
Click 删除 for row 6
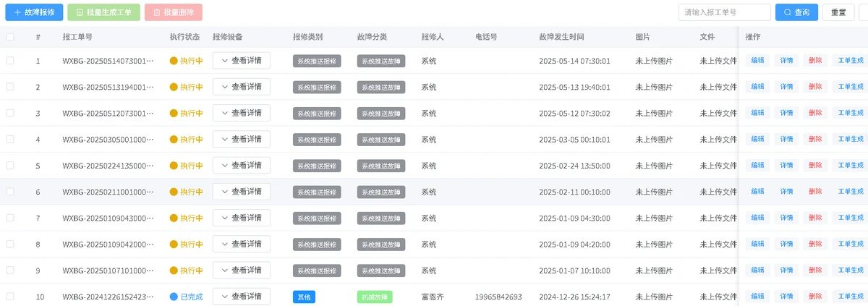pos(815,192)
